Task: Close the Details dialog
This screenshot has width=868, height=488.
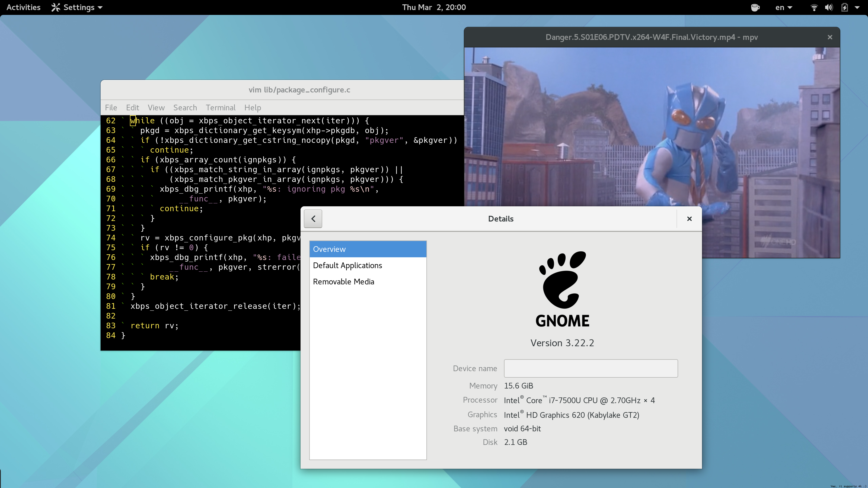Action: 690,219
